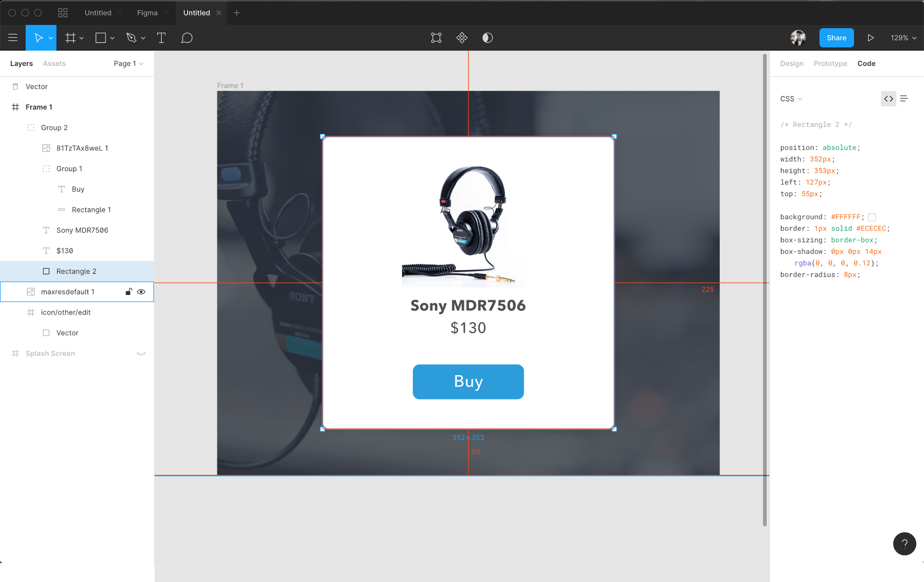This screenshot has width=924, height=582.
Task: Switch to the Design tab
Action: [792, 64]
